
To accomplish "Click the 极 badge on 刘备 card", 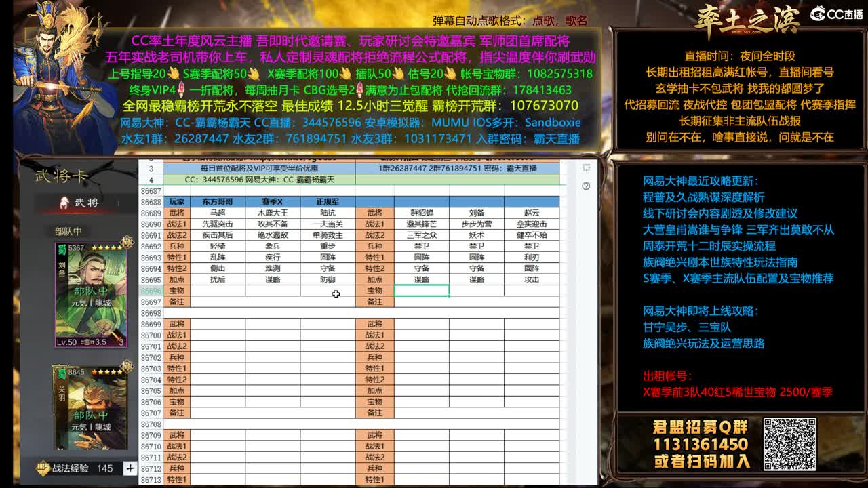I will 126,243.
